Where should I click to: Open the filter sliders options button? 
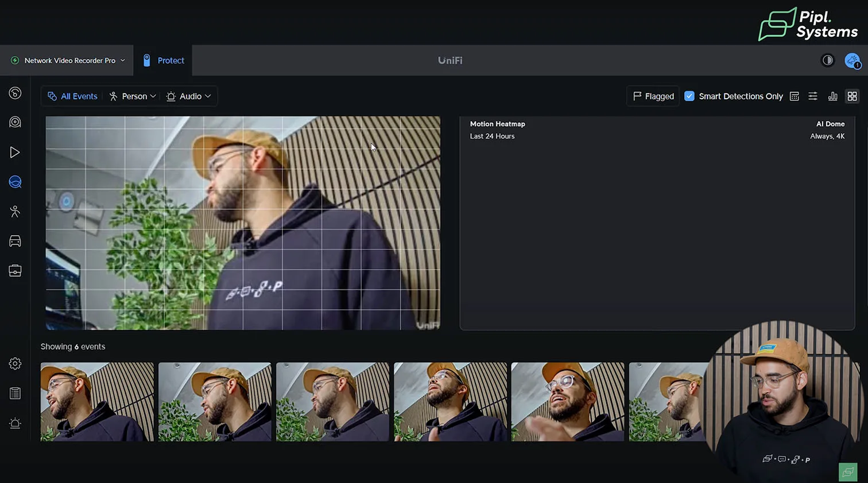pyautogui.click(x=813, y=96)
